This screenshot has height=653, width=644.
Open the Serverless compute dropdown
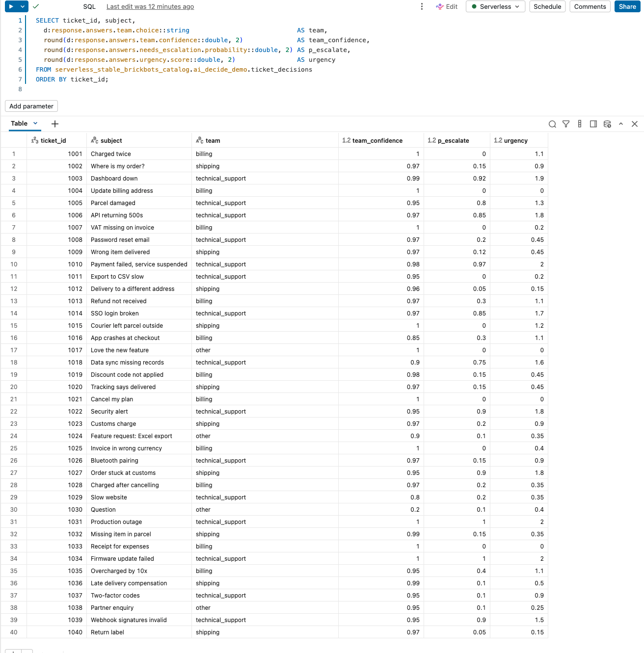(495, 6)
